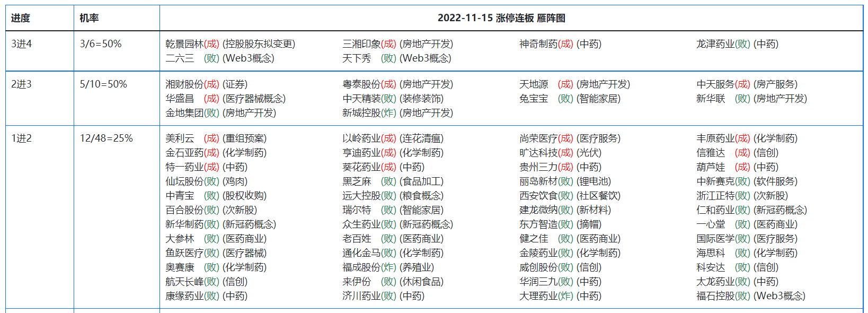Click stock name 特一药业

click(184, 167)
